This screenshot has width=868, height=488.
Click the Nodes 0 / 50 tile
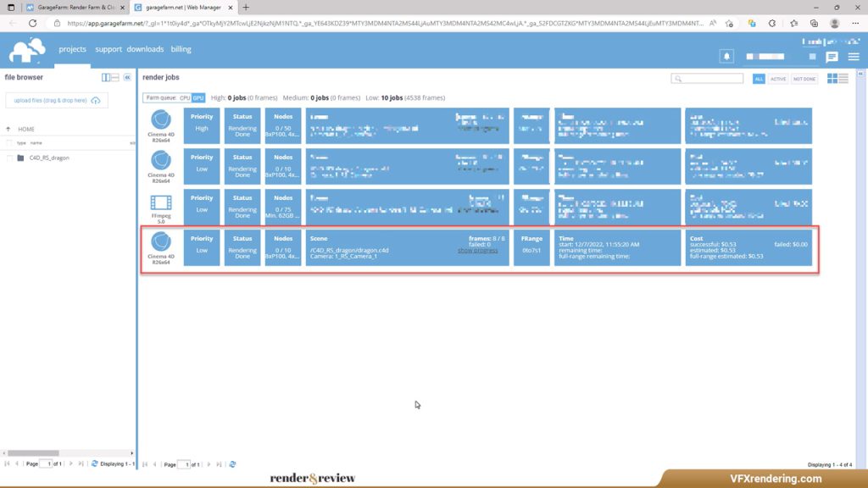pyautogui.click(x=283, y=125)
